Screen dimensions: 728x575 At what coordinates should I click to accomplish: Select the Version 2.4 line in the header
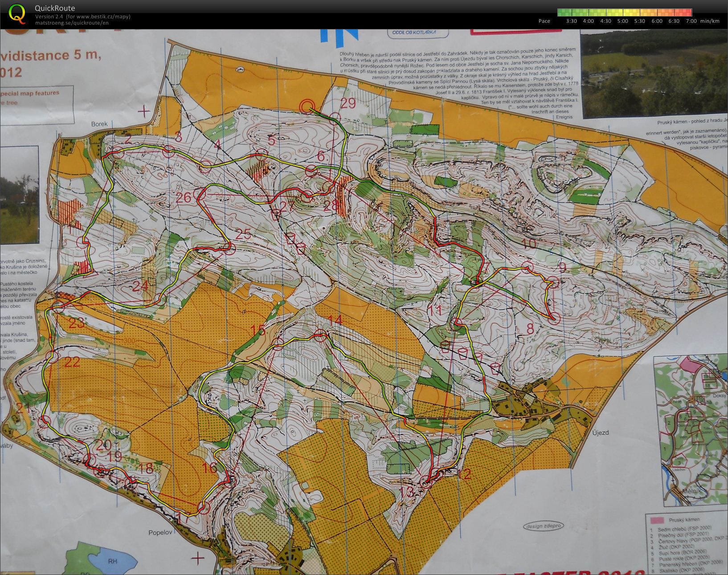pyautogui.click(x=83, y=16)
